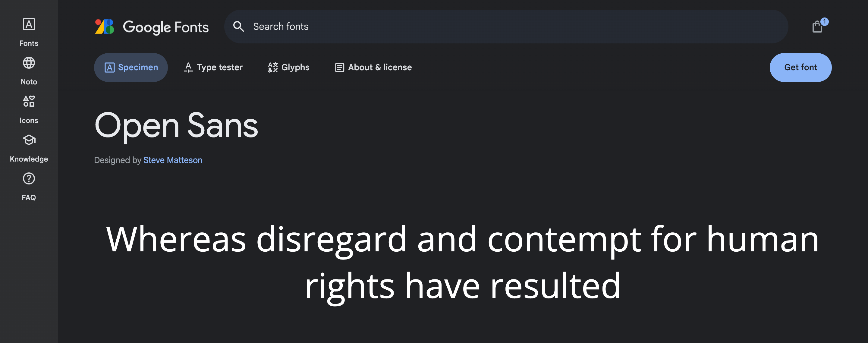This screenshot has width=868, height=343.
Task: Click the Open Sans title heading
Action: pyautogui.click(x=176, y=126)
